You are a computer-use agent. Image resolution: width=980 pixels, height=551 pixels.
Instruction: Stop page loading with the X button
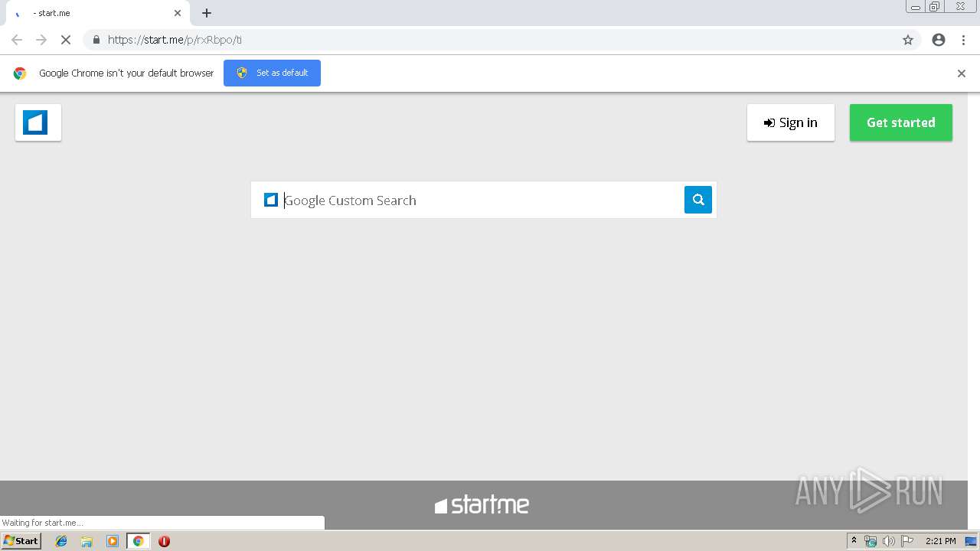(66, 40)
